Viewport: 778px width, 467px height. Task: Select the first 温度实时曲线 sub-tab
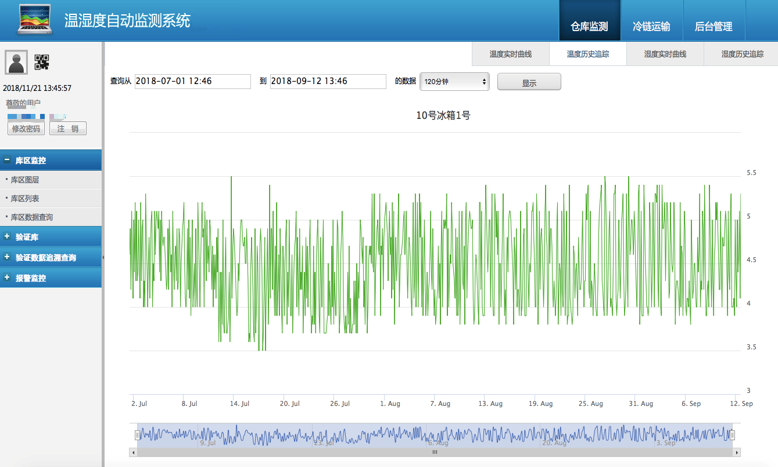pos(510,54)
